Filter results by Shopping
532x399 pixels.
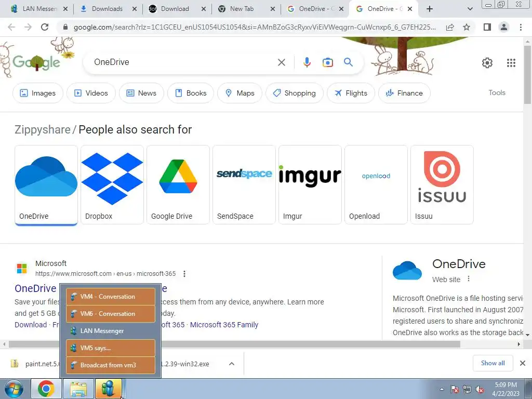point(294,93)
